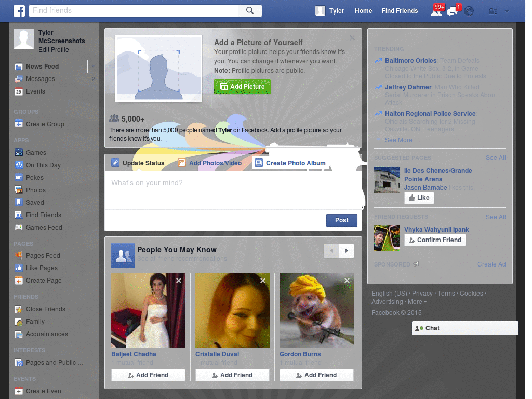Screen dimensions: 532x399
Task: Click Edit Profile link
Action: click(54, 50)
